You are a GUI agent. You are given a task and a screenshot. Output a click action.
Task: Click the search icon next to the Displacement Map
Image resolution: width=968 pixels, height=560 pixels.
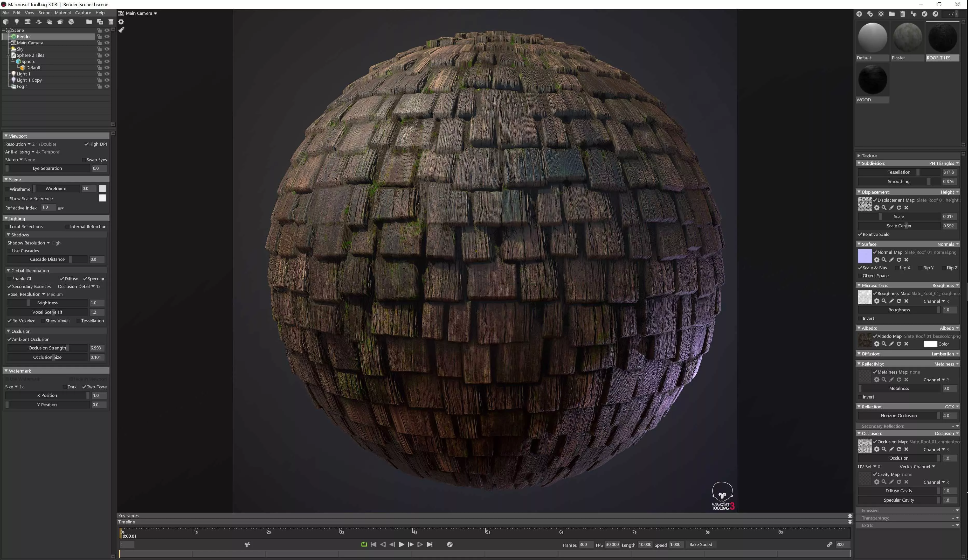coord(884,208)
